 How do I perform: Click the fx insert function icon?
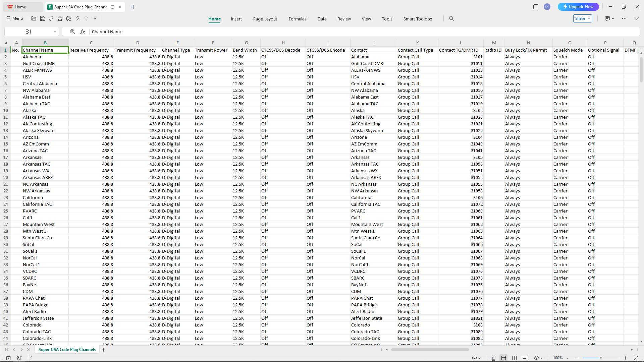tap(83, 32)
